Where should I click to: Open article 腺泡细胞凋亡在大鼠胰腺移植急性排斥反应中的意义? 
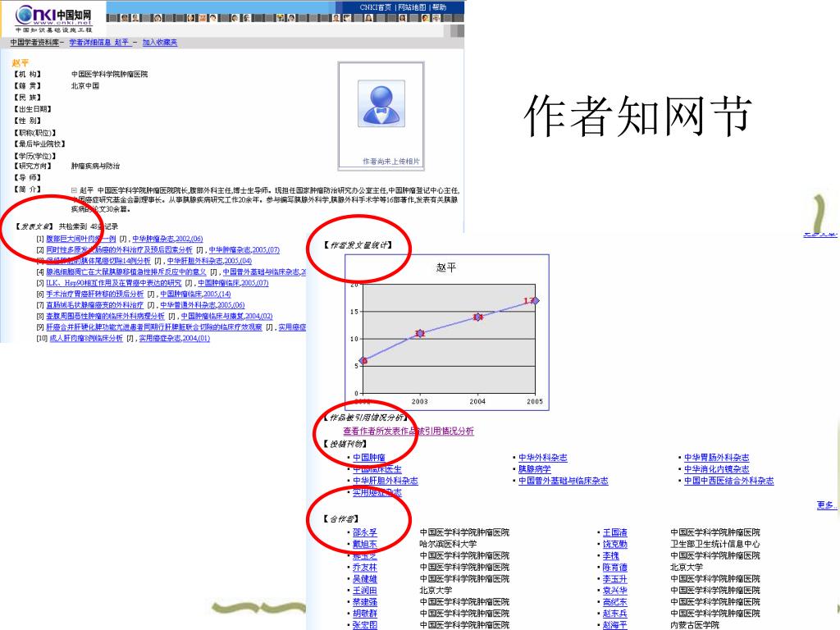click(x=126, y=272)
